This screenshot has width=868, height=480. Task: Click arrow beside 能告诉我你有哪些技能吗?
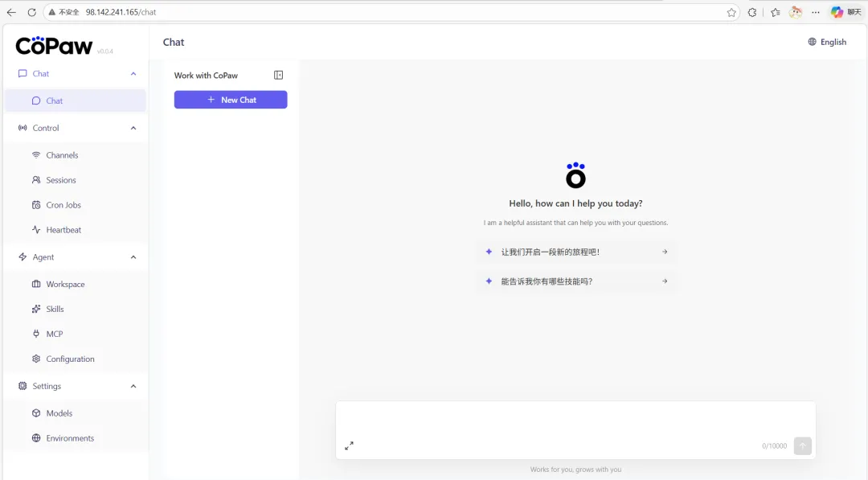(665, 281)
